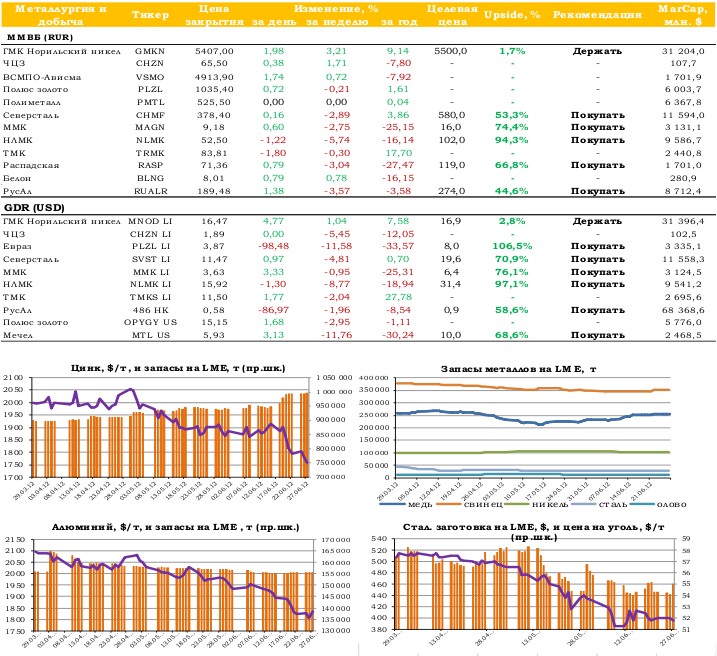The image size is (717, 656).
Task: Click the 'Евраз' company name
Action: pos(17,246)
